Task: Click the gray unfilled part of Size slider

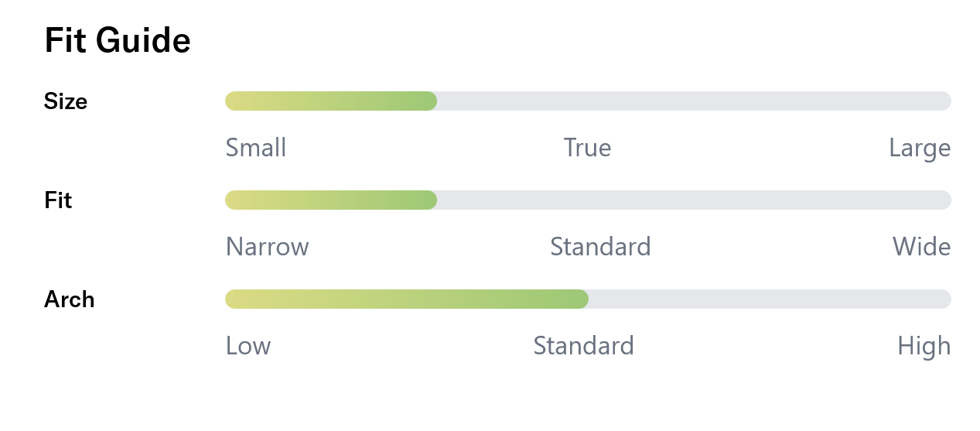Action: 693,101
